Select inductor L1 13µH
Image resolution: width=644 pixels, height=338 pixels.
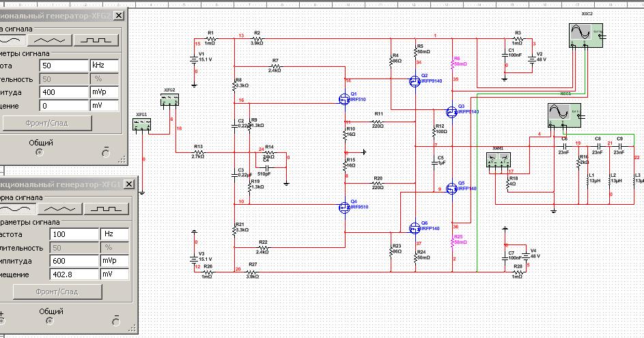(x=588, y=180)
